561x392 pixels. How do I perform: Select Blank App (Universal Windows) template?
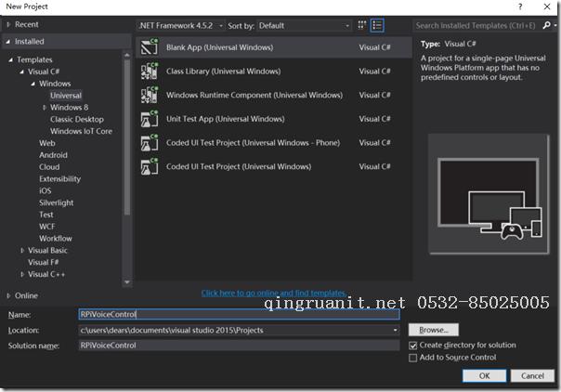click(274, 47)
